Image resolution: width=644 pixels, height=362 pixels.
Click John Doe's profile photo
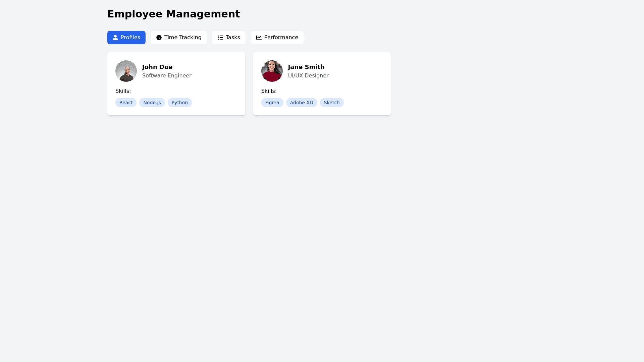tap(126, 71)
